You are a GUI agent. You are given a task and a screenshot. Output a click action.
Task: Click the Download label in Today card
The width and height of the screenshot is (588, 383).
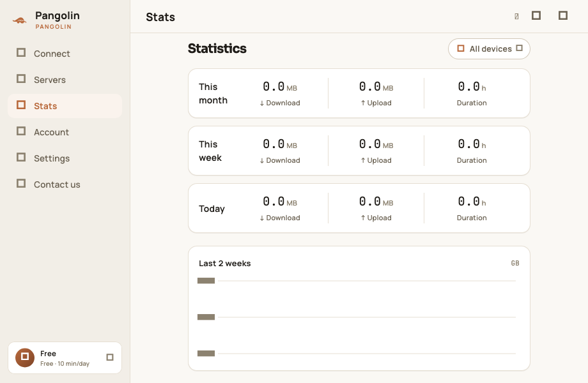(x=280, y=218)
